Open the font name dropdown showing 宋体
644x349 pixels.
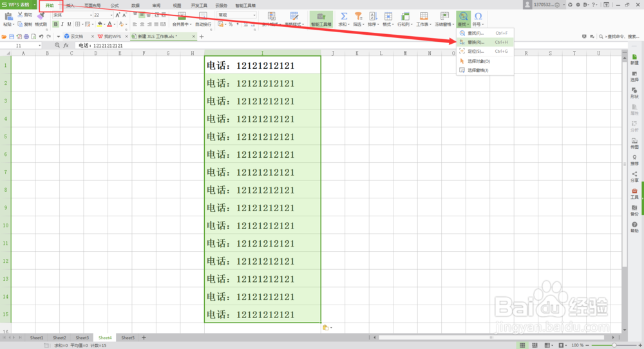(91, 15)
